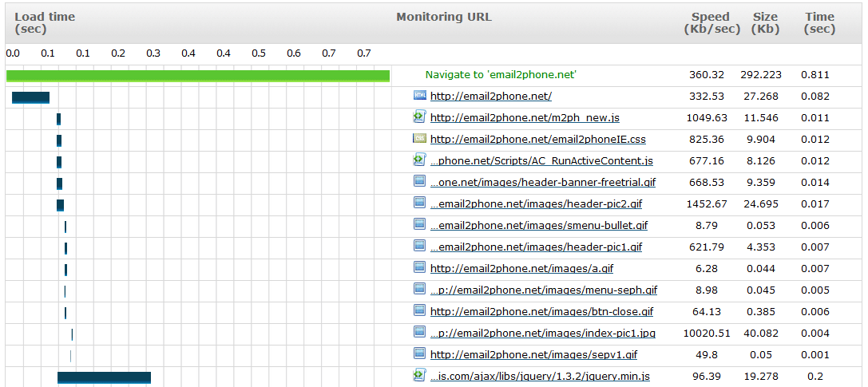Select time value 0.082
This screenshot has height=387, width=868.
pos(814,97)
